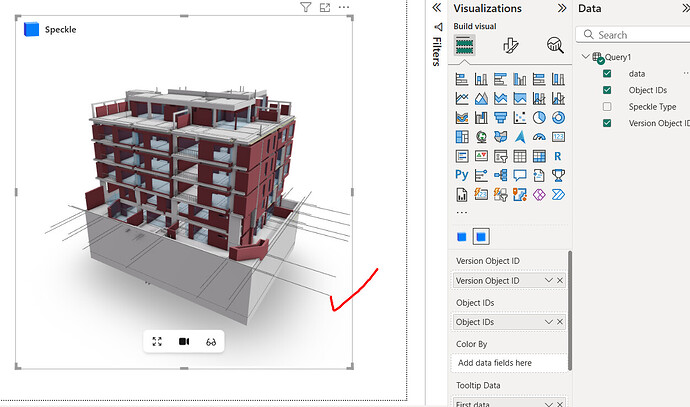Insert a Pie chart visual
The image size is (690, 407).
click(x=539, y=117)
